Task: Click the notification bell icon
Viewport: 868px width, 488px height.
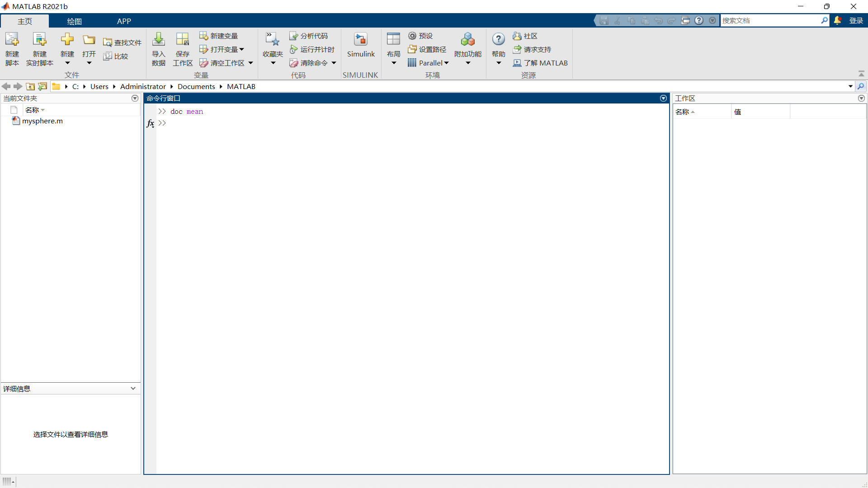Action: click(838, 20)
